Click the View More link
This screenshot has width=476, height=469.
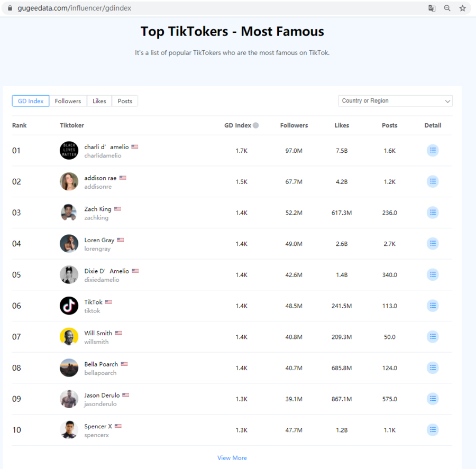[232, 458]
